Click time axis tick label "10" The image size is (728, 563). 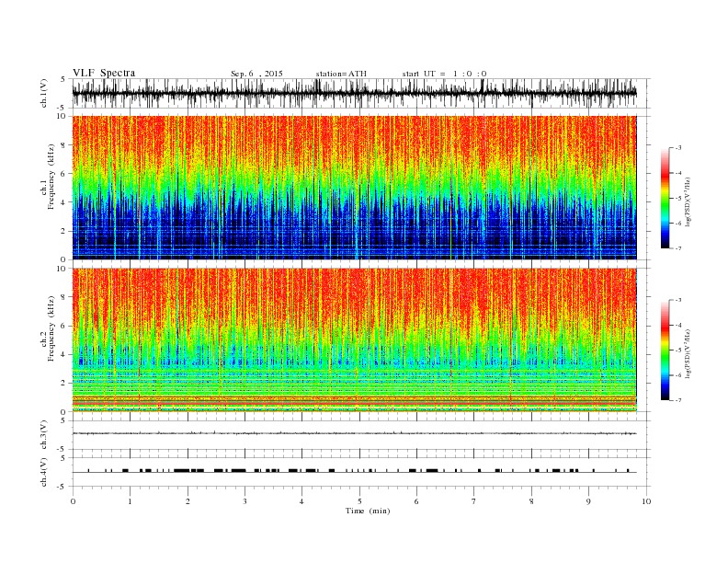(646, 501)
